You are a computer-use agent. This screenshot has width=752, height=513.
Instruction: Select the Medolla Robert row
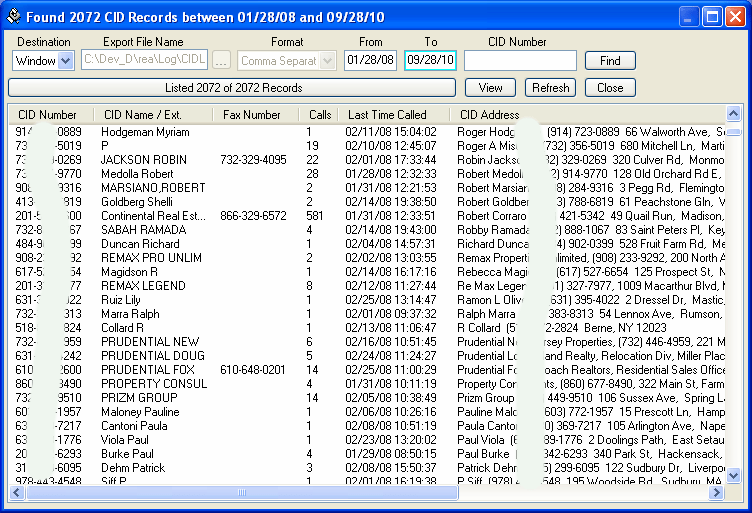coord(367,174)
